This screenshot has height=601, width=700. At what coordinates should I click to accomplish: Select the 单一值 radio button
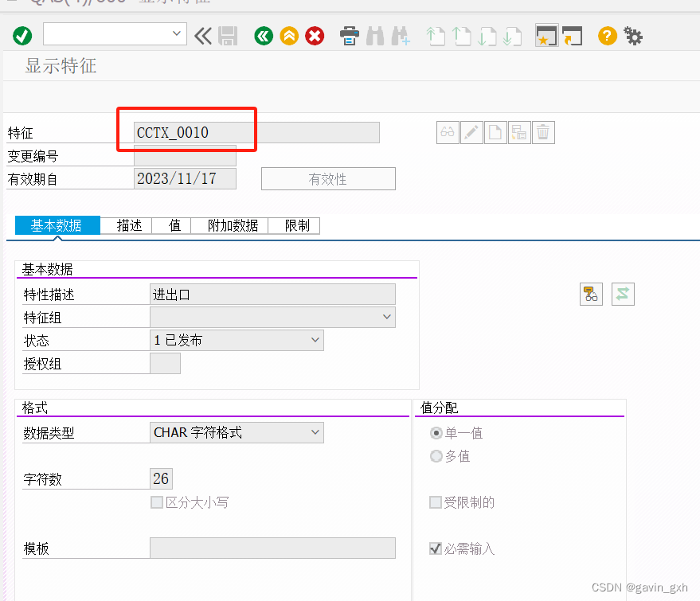coord(437,433)
